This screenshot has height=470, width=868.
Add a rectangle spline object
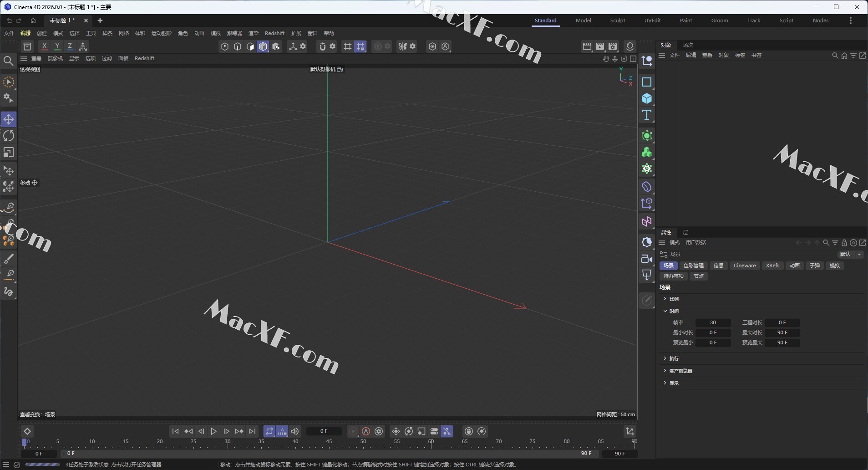[x=647, y=82]
